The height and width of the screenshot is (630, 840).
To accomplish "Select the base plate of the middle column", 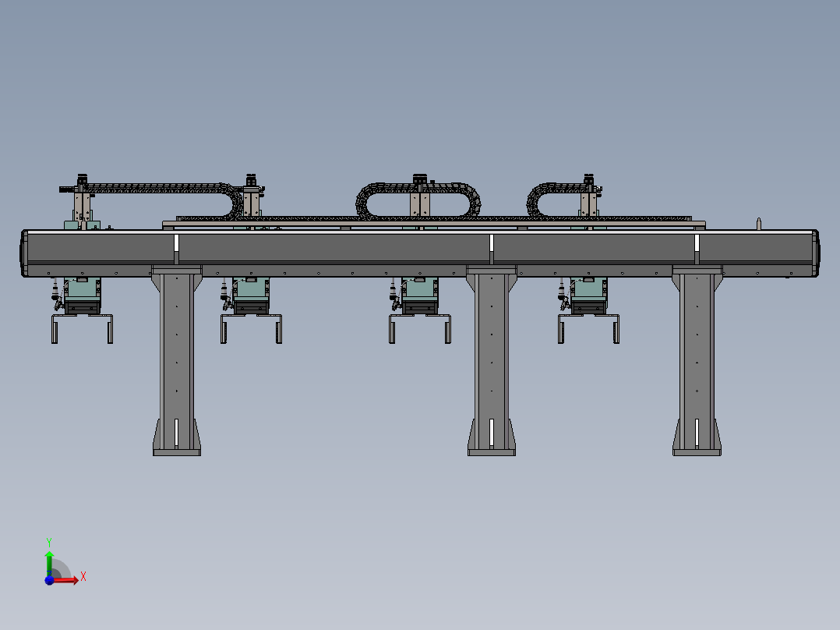I will [491, 452].
